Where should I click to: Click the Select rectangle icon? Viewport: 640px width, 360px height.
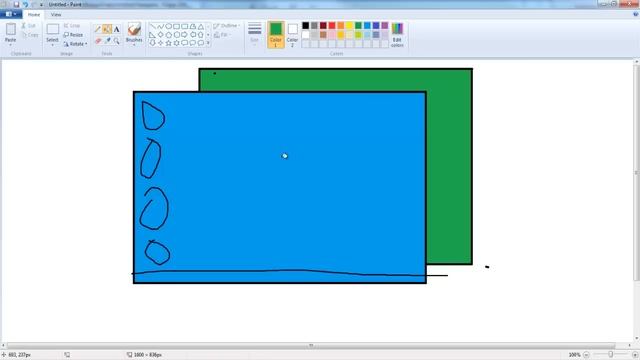(52, 29)
